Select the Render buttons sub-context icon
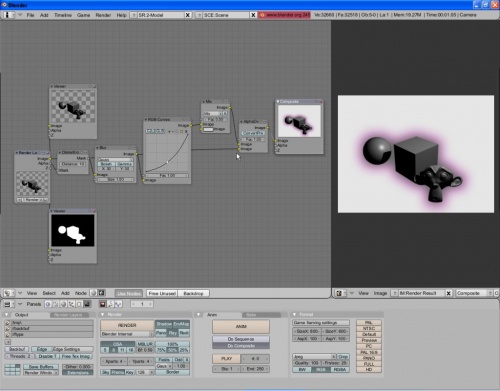The height and width of the screenshot is (391, 500). coord(102,304)
